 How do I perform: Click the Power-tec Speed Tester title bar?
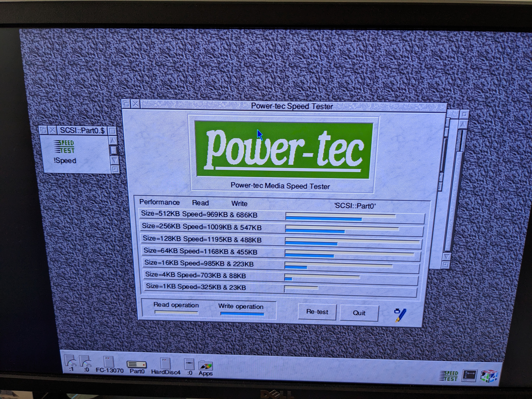coord(291,106)
